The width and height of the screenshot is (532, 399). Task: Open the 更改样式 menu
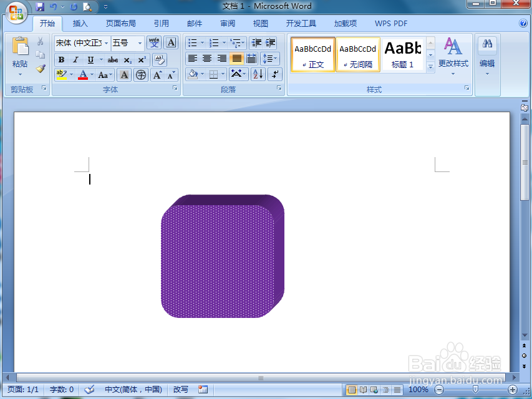tap(453, 56)
